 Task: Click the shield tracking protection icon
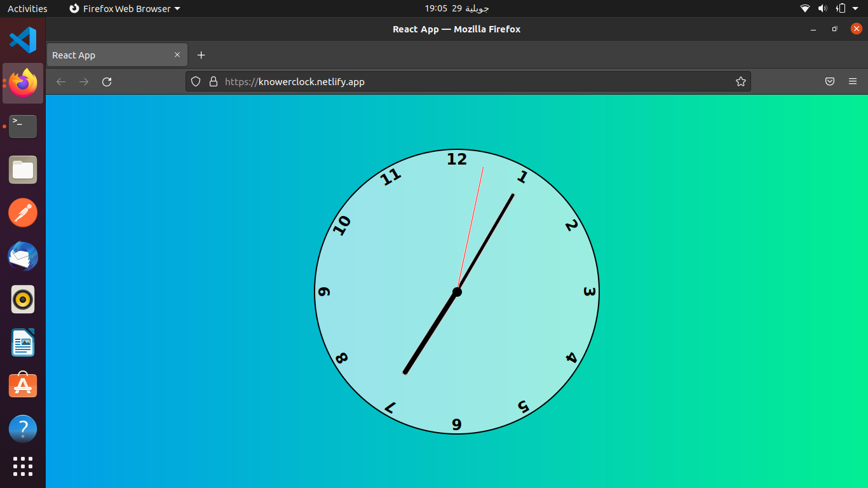196,81
